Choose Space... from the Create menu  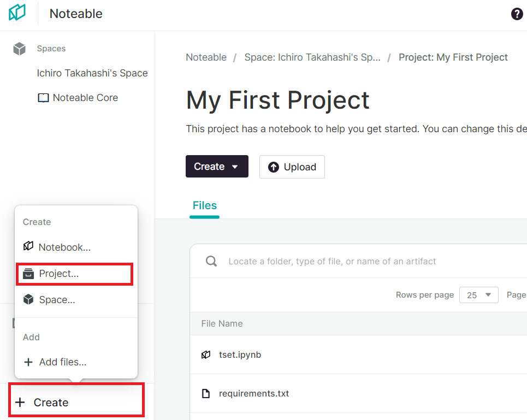pos(57,300)
